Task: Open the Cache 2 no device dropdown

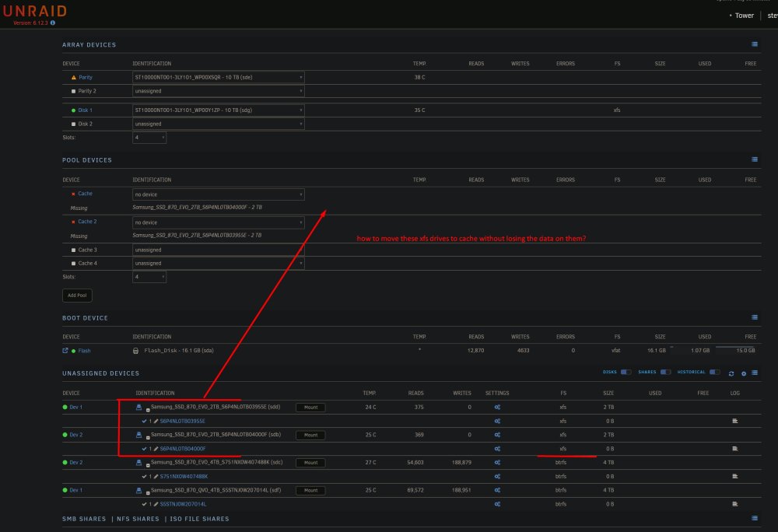Action: (x=219, y=222)
